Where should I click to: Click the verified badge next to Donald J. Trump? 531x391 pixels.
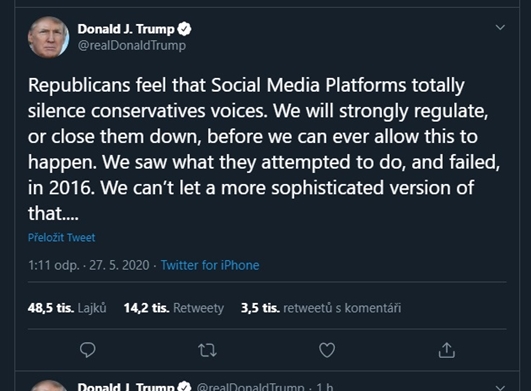(185, 29)
